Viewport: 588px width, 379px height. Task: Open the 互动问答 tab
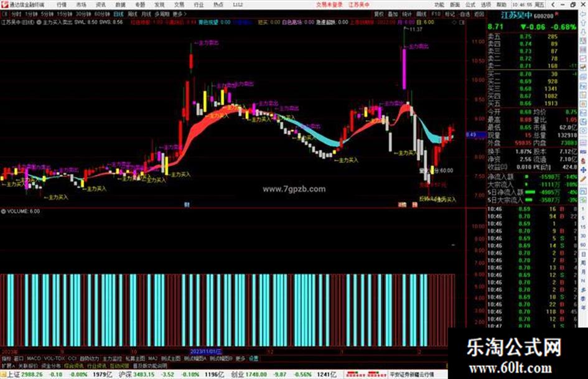pos(119,365)
